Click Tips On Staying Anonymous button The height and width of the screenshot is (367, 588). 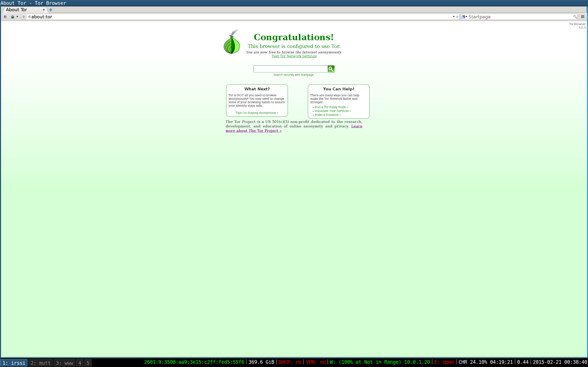pos(257,113)
